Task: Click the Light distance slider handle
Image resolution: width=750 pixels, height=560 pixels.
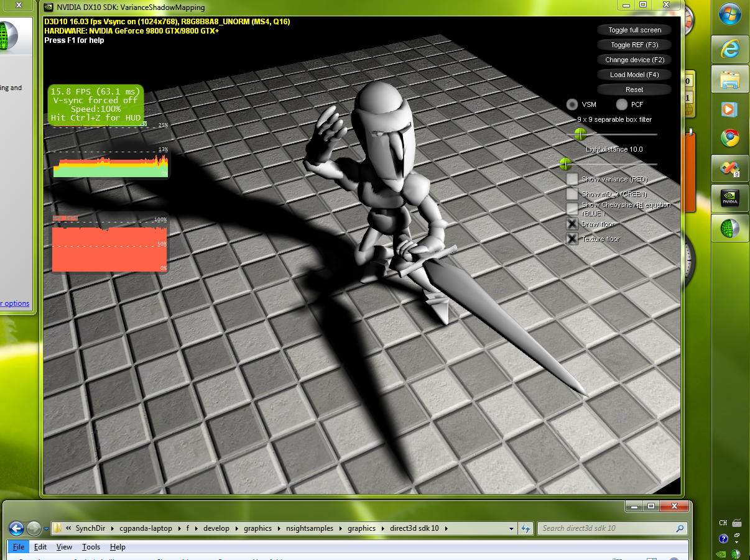Action: [x=565, y=164]
